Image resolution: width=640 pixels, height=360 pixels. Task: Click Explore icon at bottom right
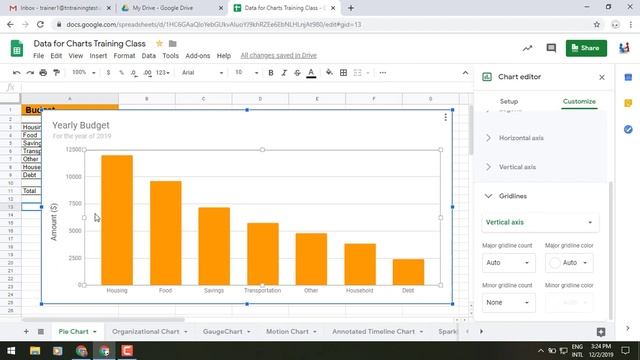(x=601, y=332)
